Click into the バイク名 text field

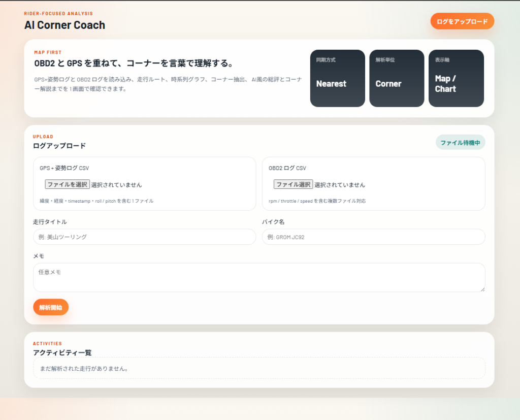coord(373,237)
